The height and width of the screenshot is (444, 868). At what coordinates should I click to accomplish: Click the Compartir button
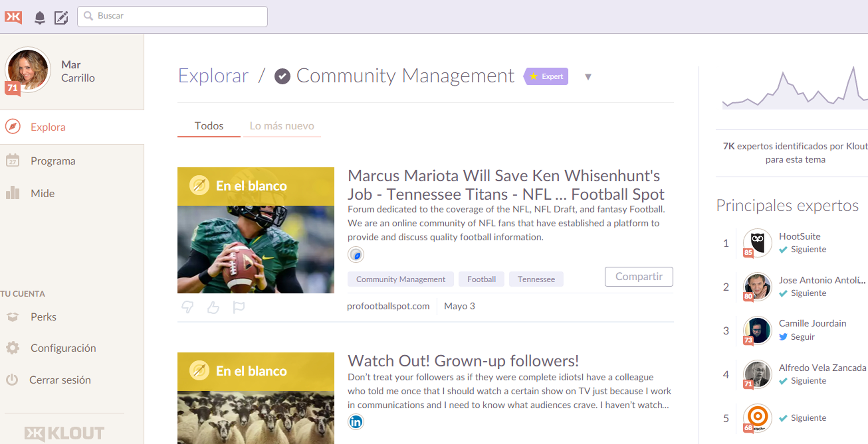pos(639,276)
